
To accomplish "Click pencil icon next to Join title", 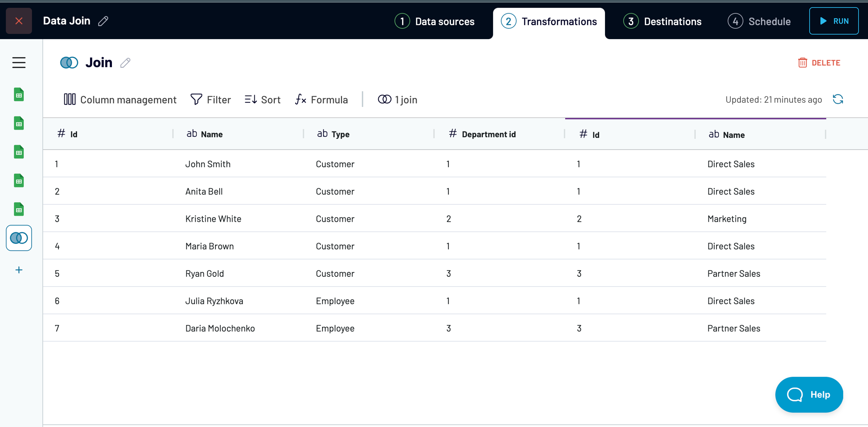I will click(125, 63).
